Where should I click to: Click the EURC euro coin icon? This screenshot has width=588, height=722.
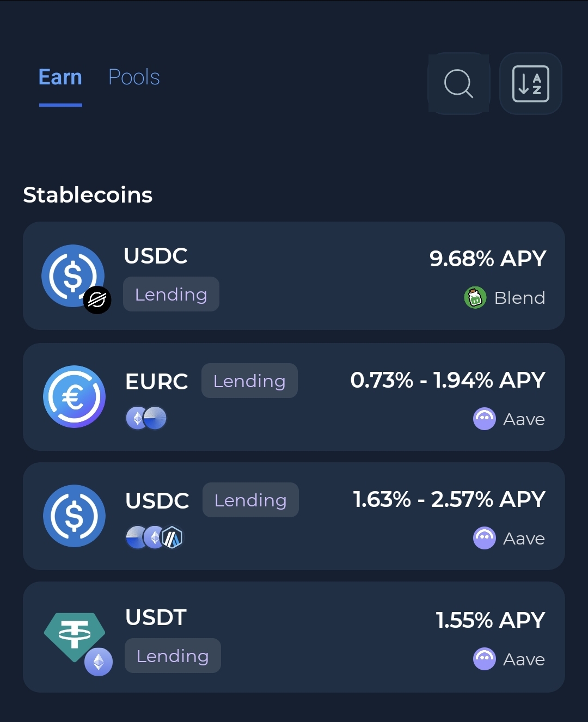75,396
